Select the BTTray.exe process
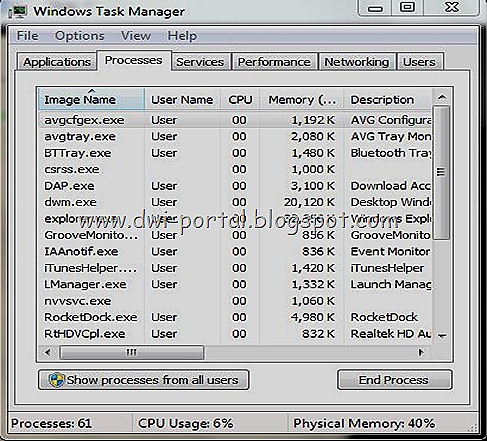Viewport: 487px width, 441px height. pos(235,153)
